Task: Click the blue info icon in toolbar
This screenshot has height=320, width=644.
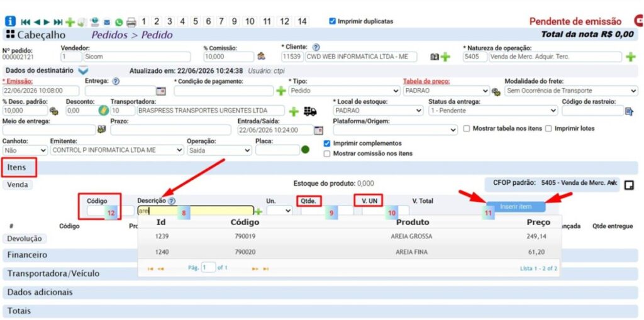Action: [10, 21]
